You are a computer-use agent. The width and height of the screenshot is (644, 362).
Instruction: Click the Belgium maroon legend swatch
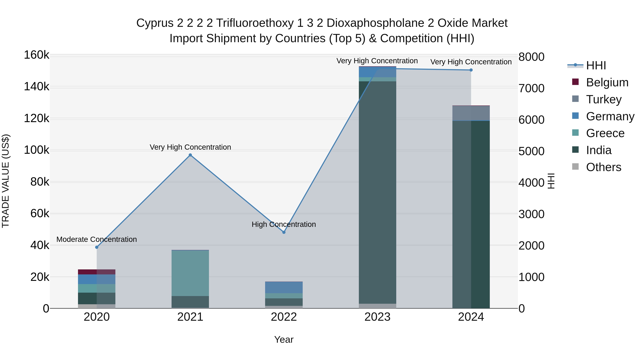point(575,82)
